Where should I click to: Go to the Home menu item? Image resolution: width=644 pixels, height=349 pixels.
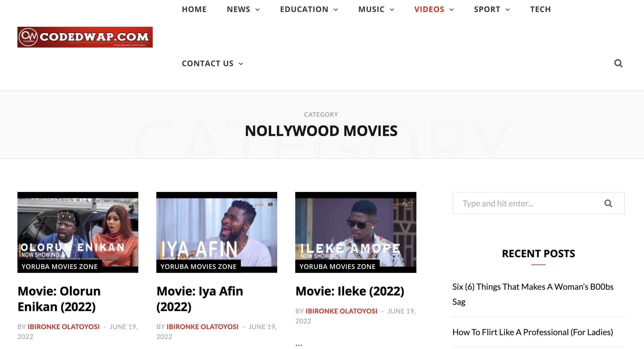pyautogui.click(x=194, y=9)
